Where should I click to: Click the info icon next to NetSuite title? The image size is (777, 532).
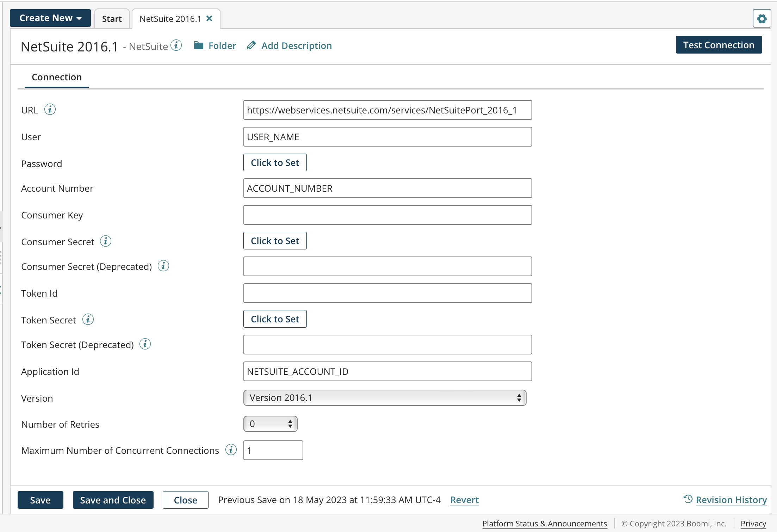pos(176,45)
